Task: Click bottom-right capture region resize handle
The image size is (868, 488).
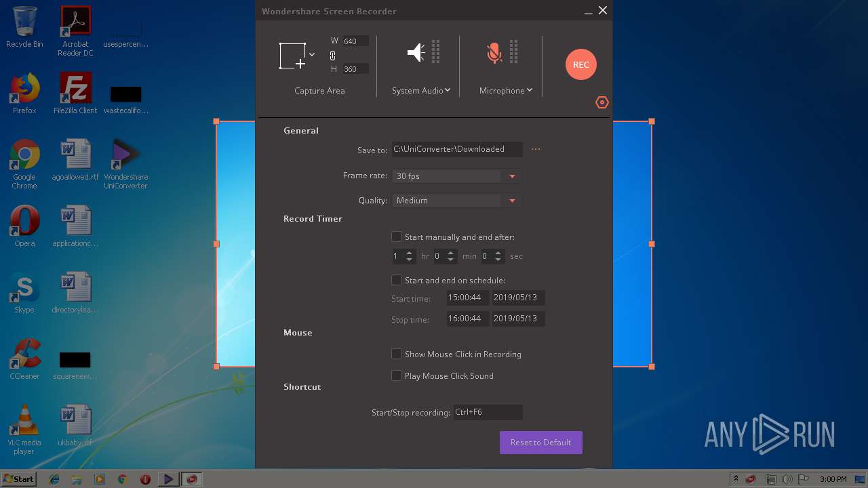Action: 652,367
